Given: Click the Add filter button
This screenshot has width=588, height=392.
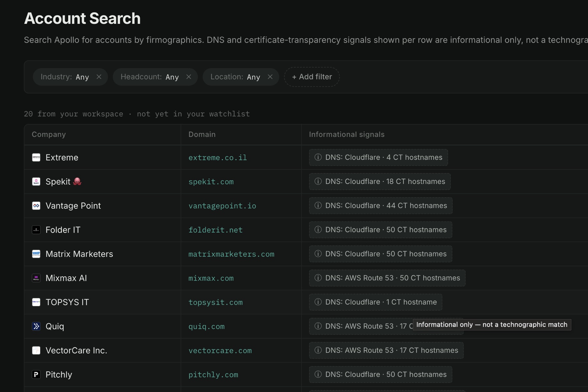Looking at the screenshot, I should click(312, 77).
